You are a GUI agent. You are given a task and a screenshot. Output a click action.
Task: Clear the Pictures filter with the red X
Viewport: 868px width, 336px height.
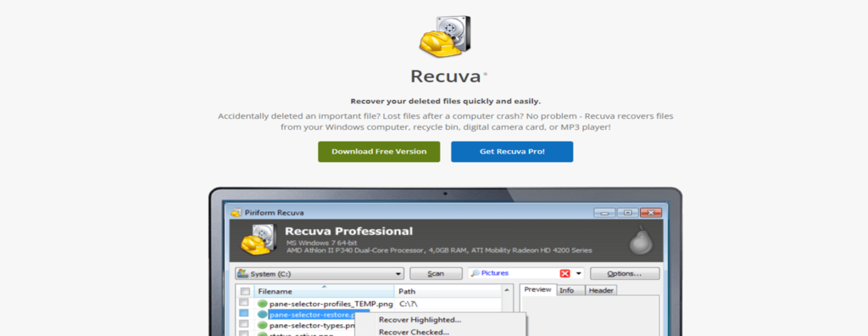[565, 273]
